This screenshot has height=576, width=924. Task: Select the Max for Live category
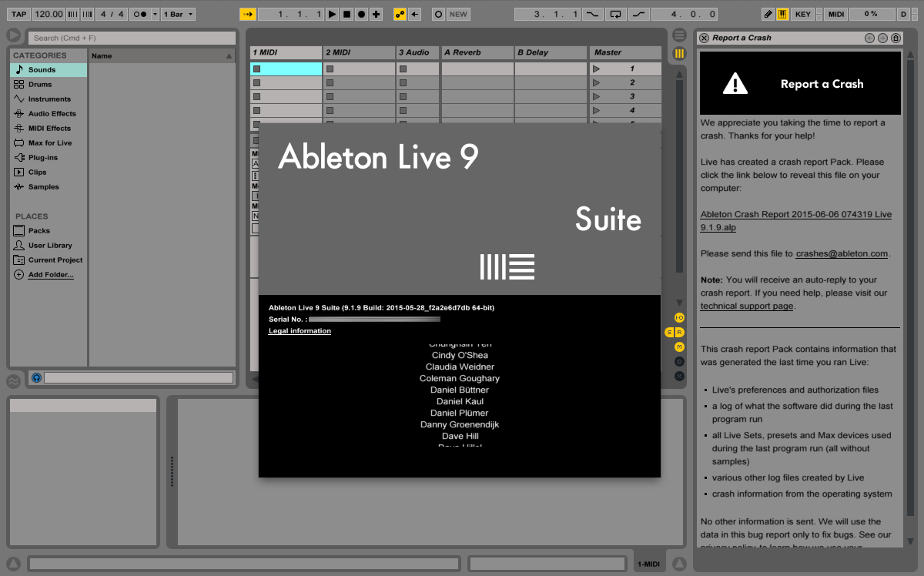[49, 143]
